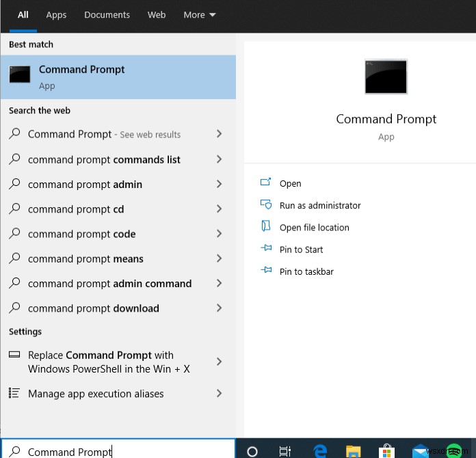Viewport: 476px width, 458px height.
Task: Click Open in the right panel
Action: (x=290, y=184)
